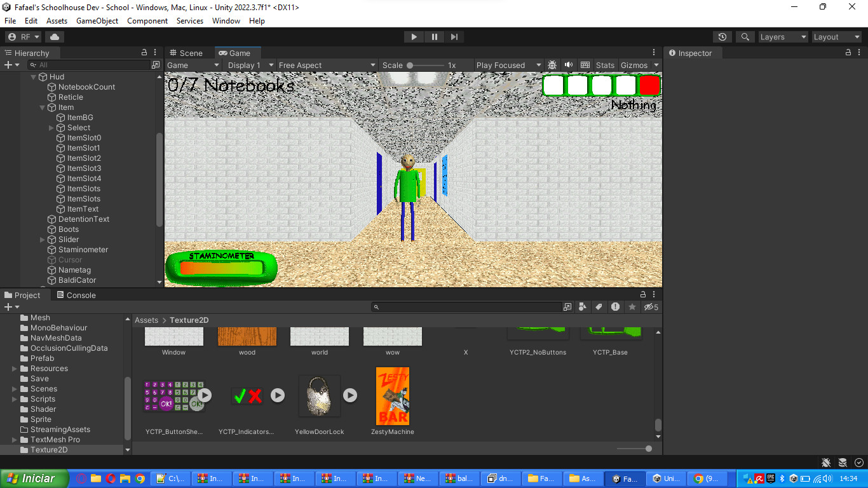Open the Undo History button
The width and height of the screenshot is (868, 488).
[x=722, y=37]
